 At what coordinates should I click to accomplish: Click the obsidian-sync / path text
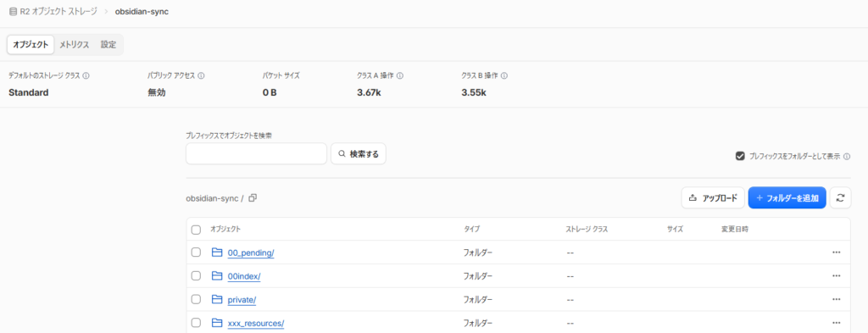(214, 198)
